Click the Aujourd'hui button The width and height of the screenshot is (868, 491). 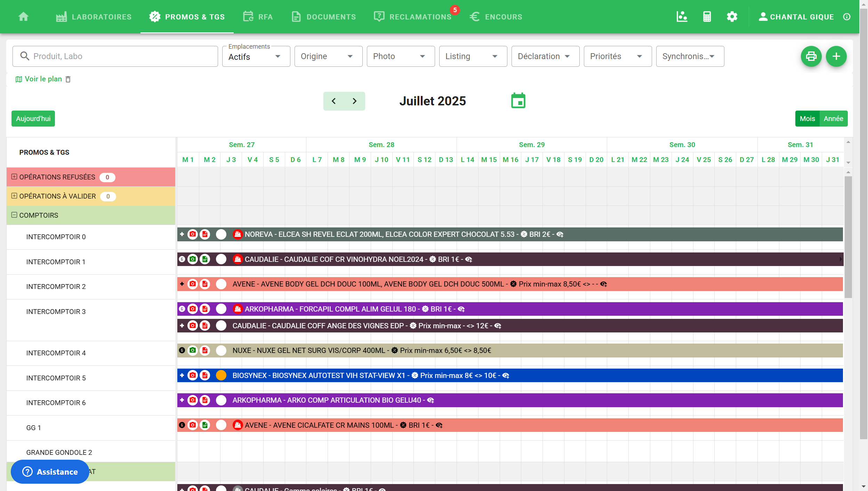point(33,119)
